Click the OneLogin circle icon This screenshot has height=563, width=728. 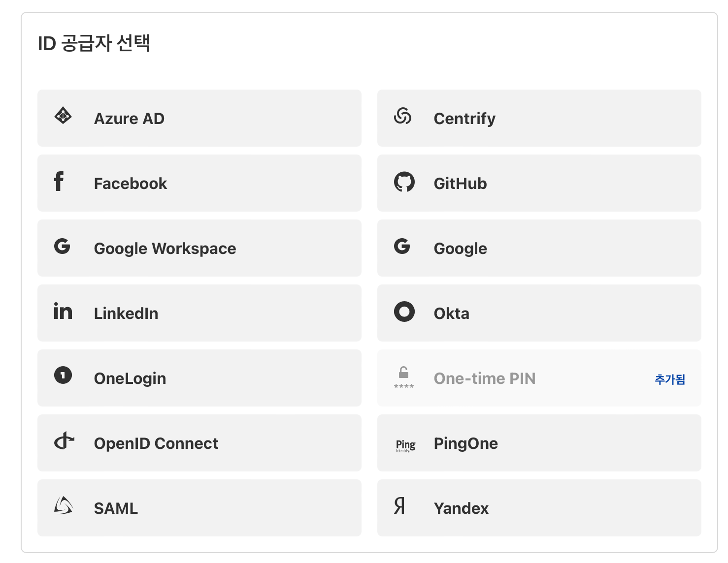tap(63, 375)
